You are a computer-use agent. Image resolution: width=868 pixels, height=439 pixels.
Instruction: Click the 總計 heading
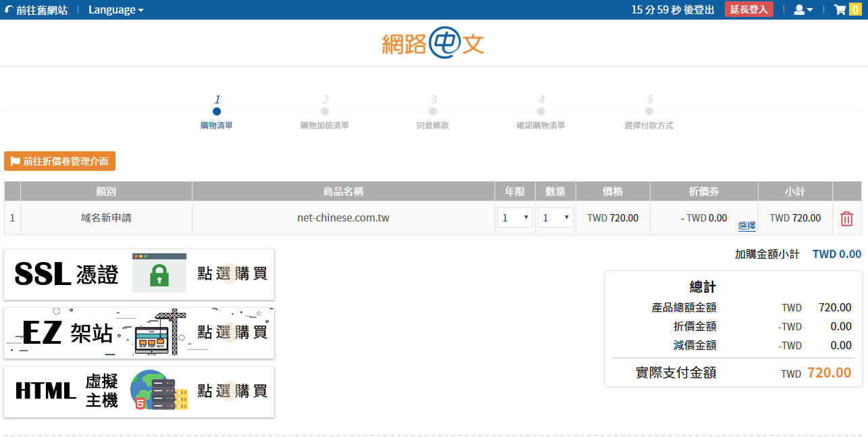coord(703,287)
